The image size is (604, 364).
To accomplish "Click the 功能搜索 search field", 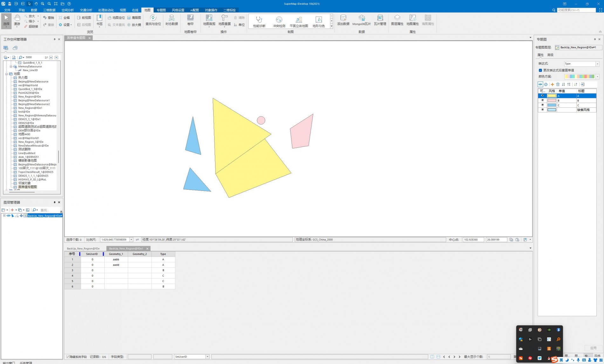I will coord(576,10).
